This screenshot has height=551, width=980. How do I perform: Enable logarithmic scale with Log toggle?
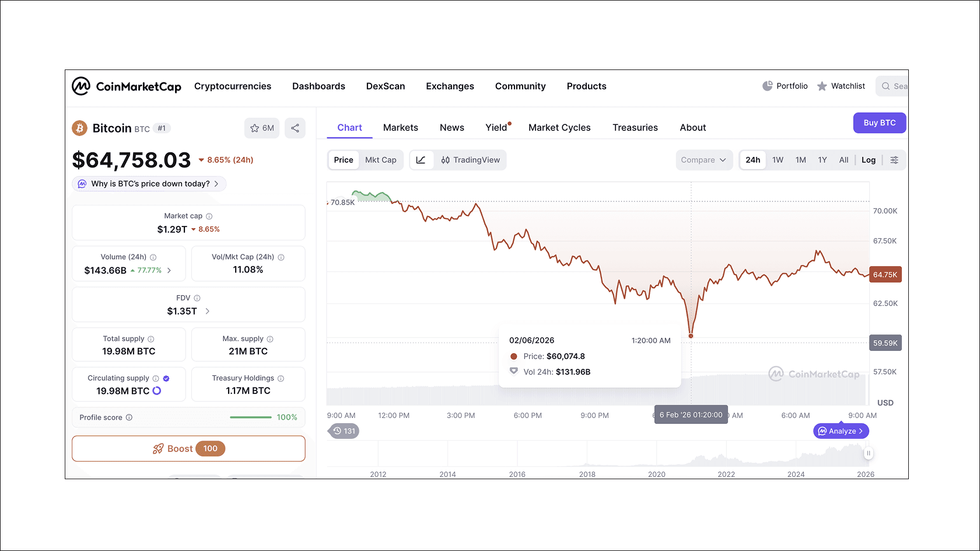(x=869, y=159)
